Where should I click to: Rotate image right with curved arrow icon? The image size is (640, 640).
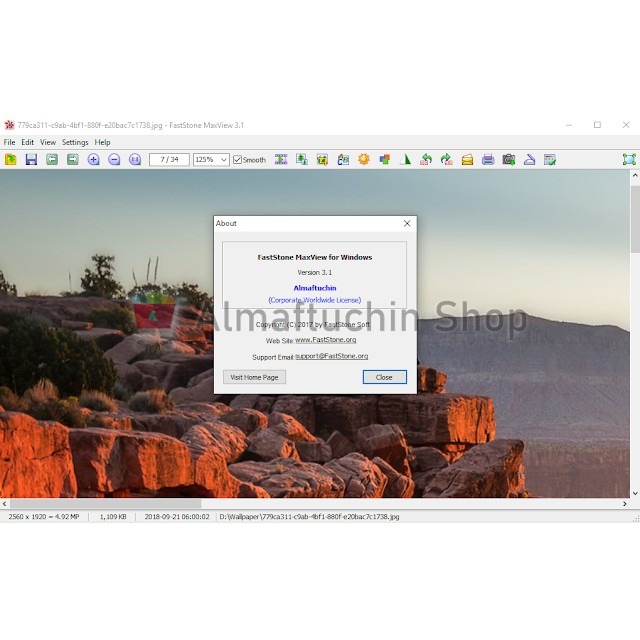447,159
